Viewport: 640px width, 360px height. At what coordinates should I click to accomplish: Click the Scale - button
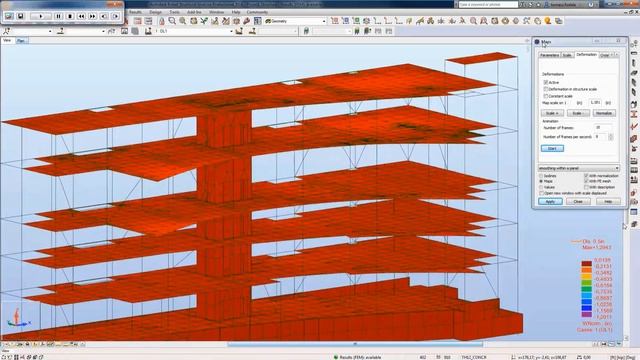pos(578,113)
